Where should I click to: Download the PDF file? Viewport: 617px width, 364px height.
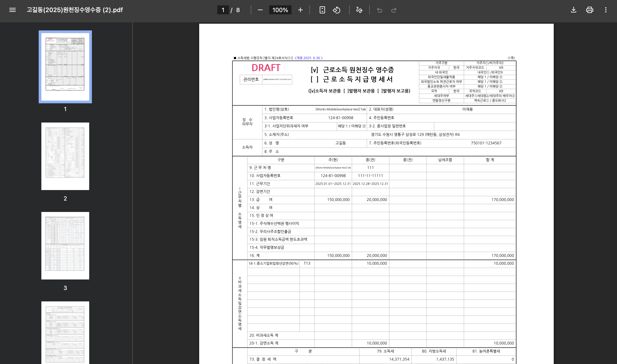(x=573, y=10)
